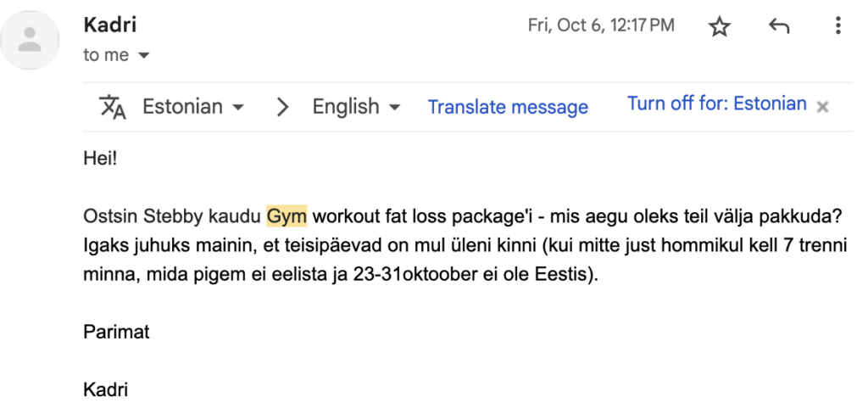868x420 pixels.
Task: Click the 'Fri, Oct 6, 12:17 PM' timestamp
Action: [x=601, y=25]
